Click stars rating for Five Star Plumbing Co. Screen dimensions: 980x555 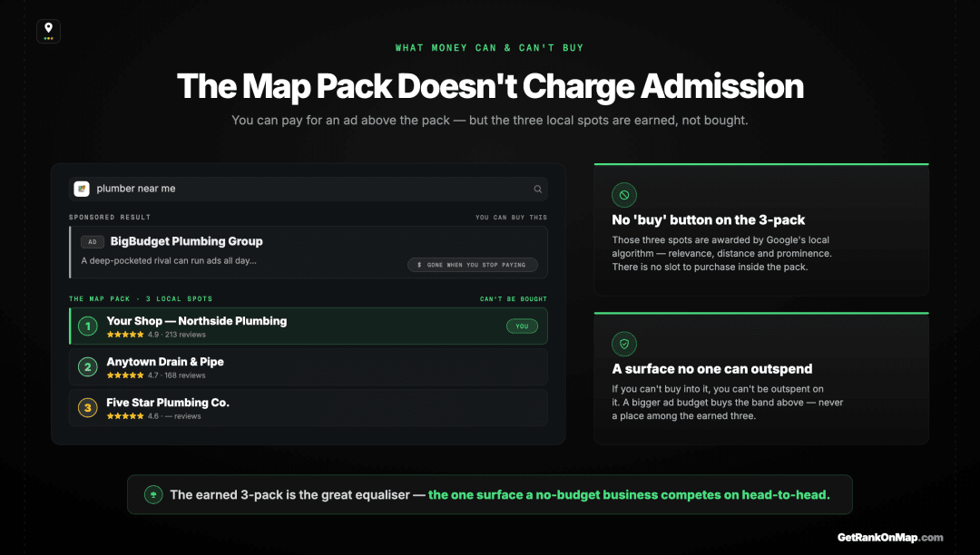tap(125, 415)
